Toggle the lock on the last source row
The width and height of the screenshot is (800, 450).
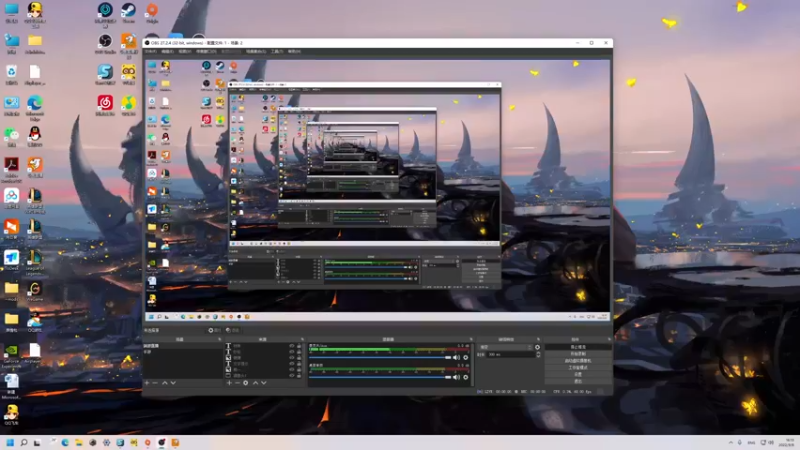299,376
